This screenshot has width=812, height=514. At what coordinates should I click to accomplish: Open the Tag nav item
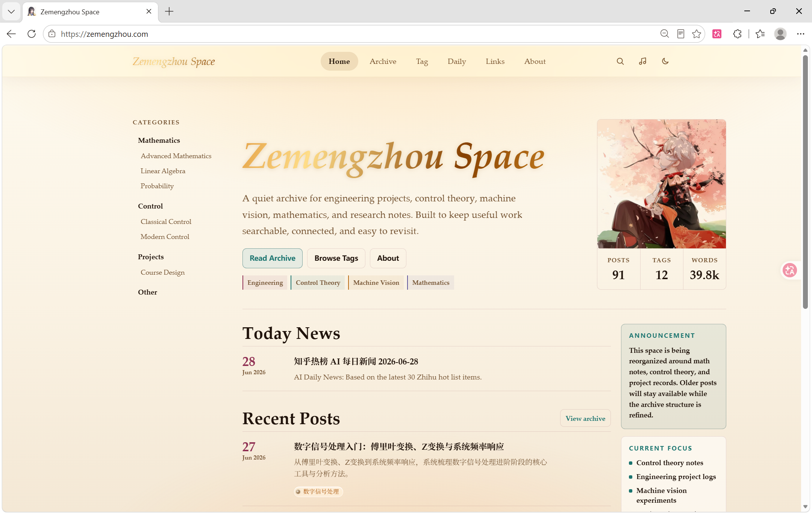click(x=422, y=61)
